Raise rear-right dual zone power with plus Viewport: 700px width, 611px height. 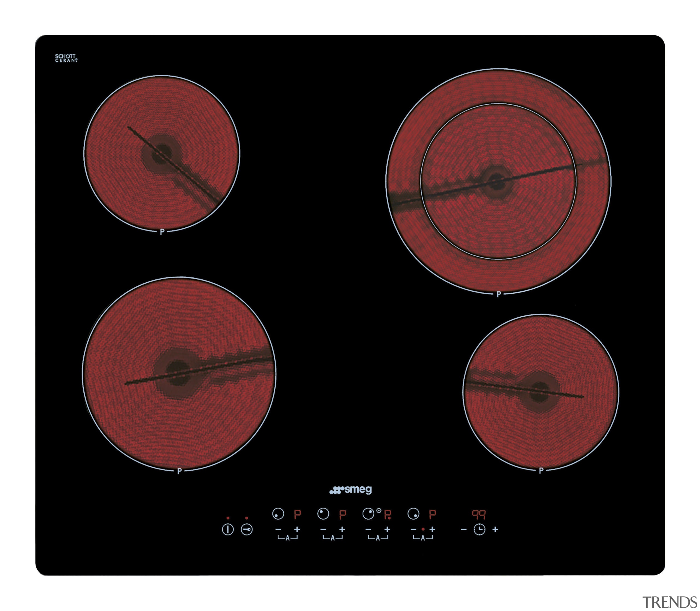(387, 529)
